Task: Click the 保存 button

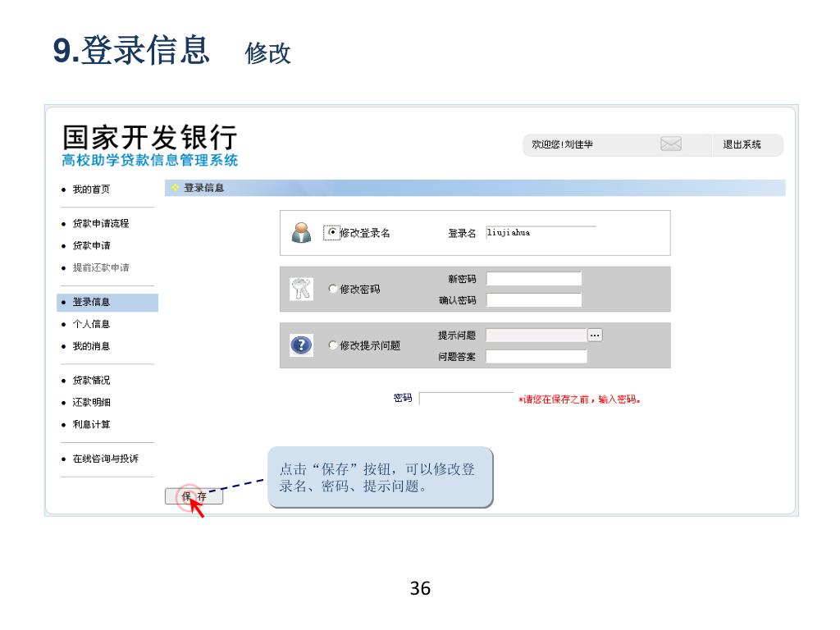Action: (194, 496)
